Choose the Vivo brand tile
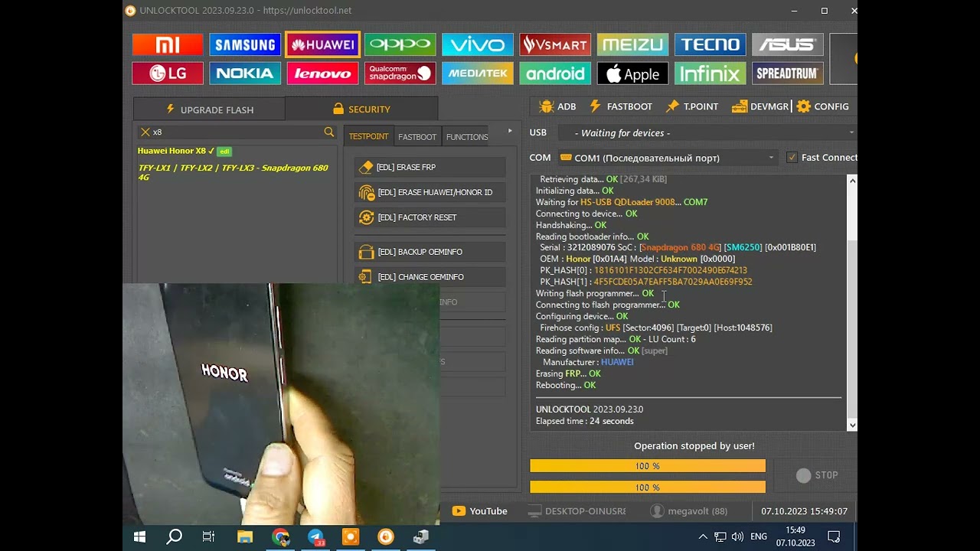Viewport: 980px width, 551px height. coord(478,44)
